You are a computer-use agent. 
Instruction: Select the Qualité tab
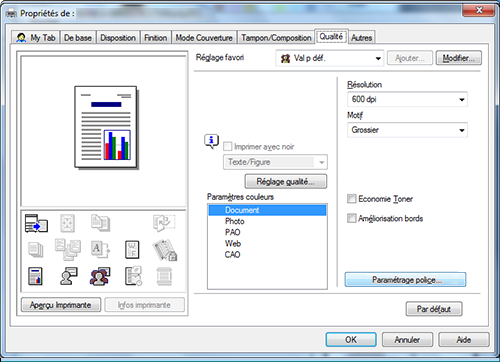(x=331, y=36)
